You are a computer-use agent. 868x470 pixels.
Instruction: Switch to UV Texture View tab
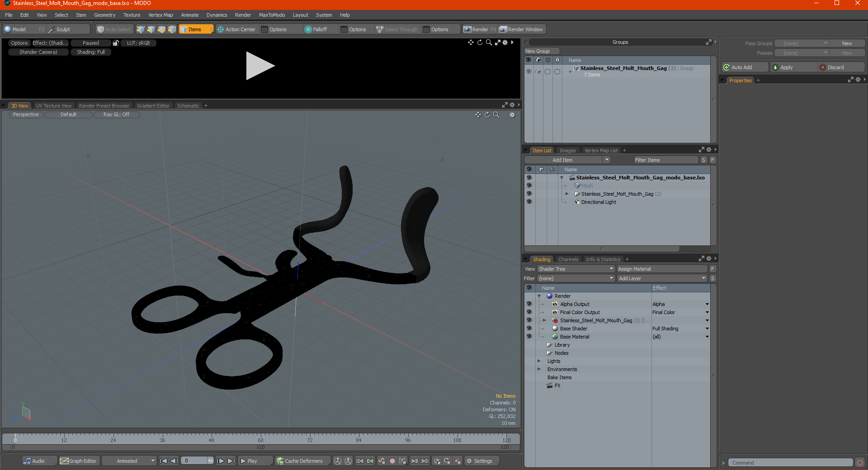(54, 106)
